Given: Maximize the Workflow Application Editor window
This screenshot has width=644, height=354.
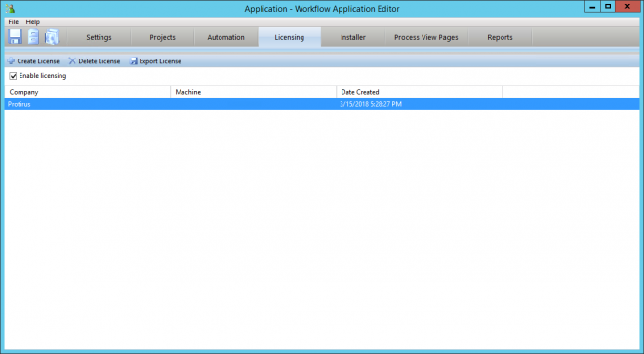Looking at the screenshot, I should pyautogui.click(x=608, y=7).
